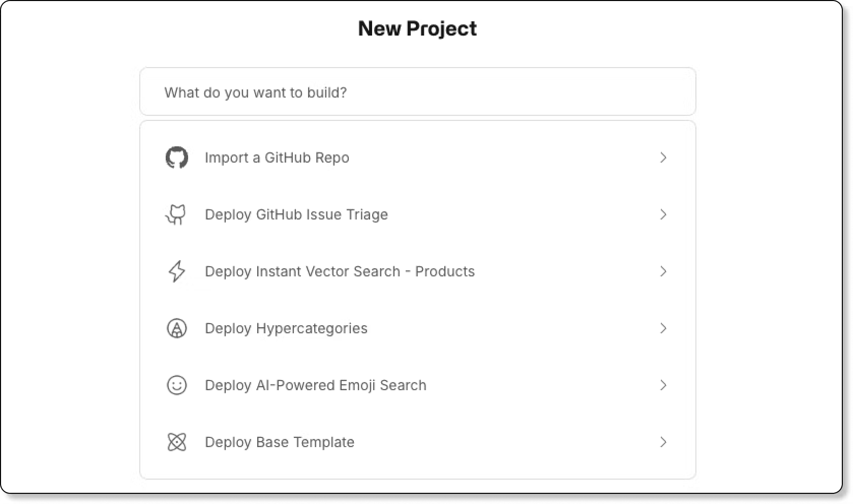Viewport: 853px width, 504px height.
Task: Click the "New Project" heading
Action: tap(417, 29)
